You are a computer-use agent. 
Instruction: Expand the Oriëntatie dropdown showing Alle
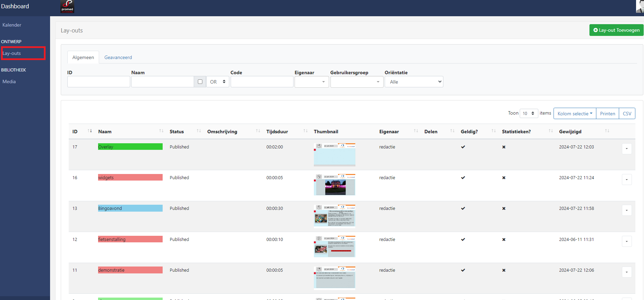(414, 82)
